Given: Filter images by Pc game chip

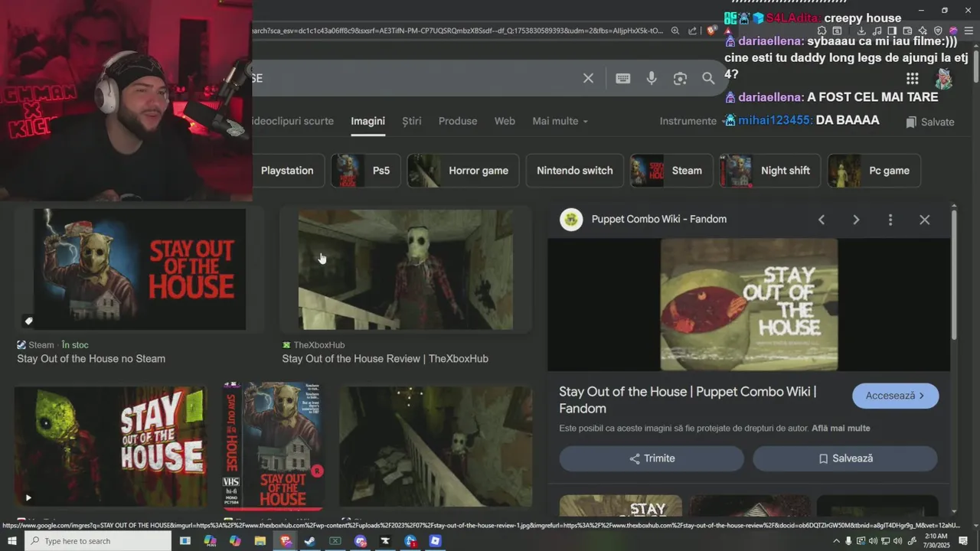Looking at the screenshot, I should coord(874,171).
